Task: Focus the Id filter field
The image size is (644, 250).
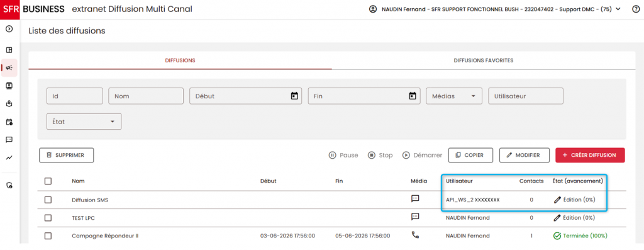Action: point(75,96)
